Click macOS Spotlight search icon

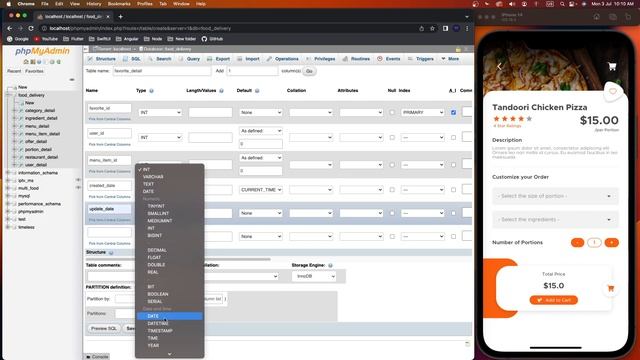tap(562, 4)
